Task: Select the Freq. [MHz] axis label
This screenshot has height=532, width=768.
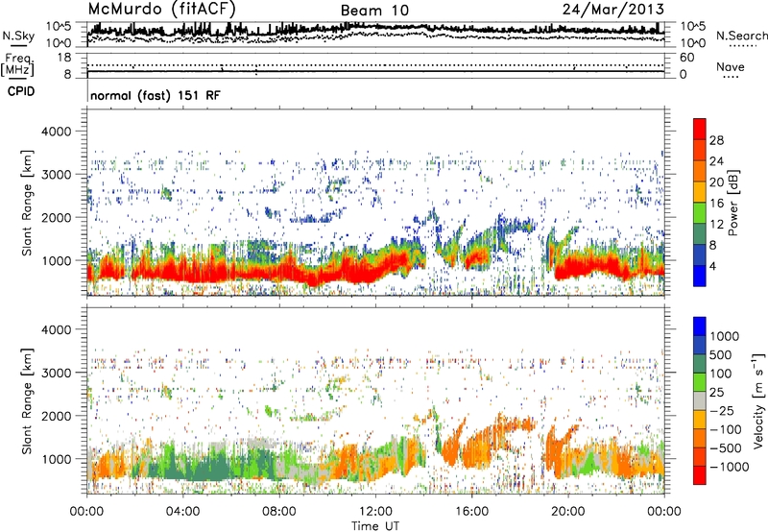Action: coord(17,64)
